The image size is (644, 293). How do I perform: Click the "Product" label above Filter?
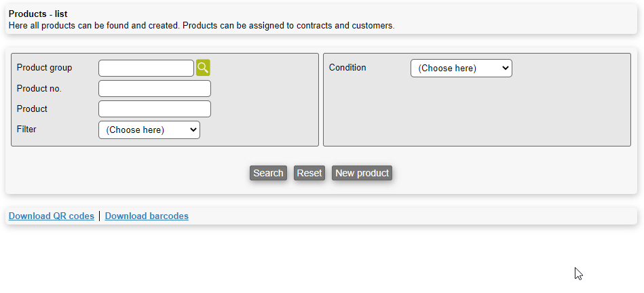[x=32, y=109]
